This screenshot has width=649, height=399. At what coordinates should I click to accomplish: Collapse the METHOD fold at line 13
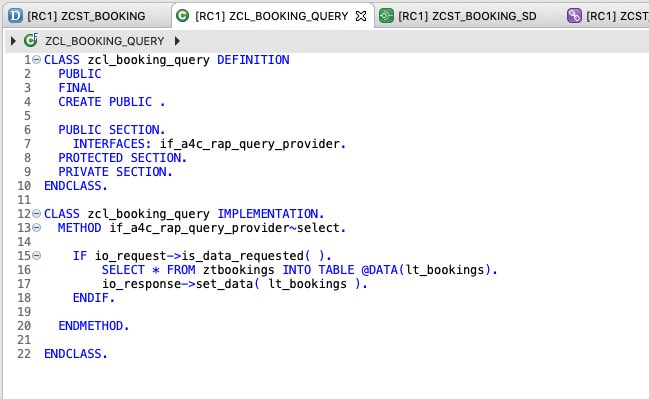(36, 228)
